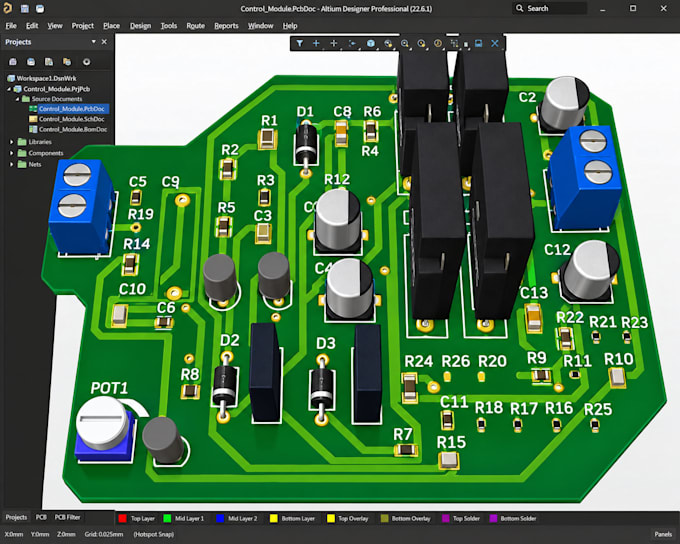Open the Design menu

pos(141,26)
